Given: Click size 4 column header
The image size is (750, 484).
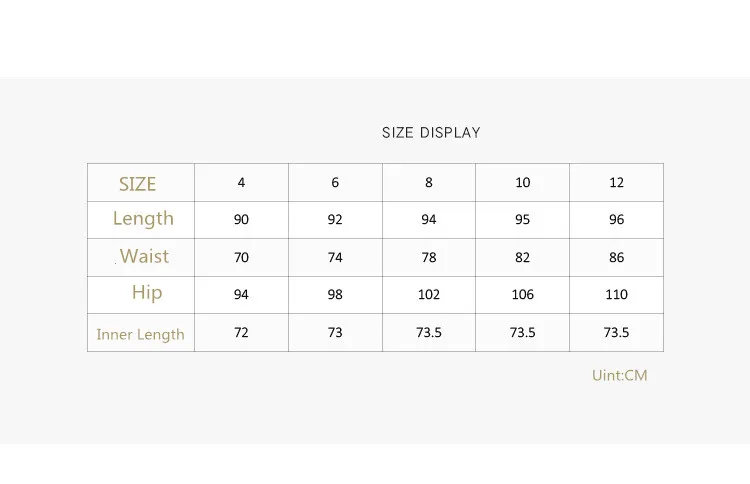Looking at the screenshot, I should point(241,183).
